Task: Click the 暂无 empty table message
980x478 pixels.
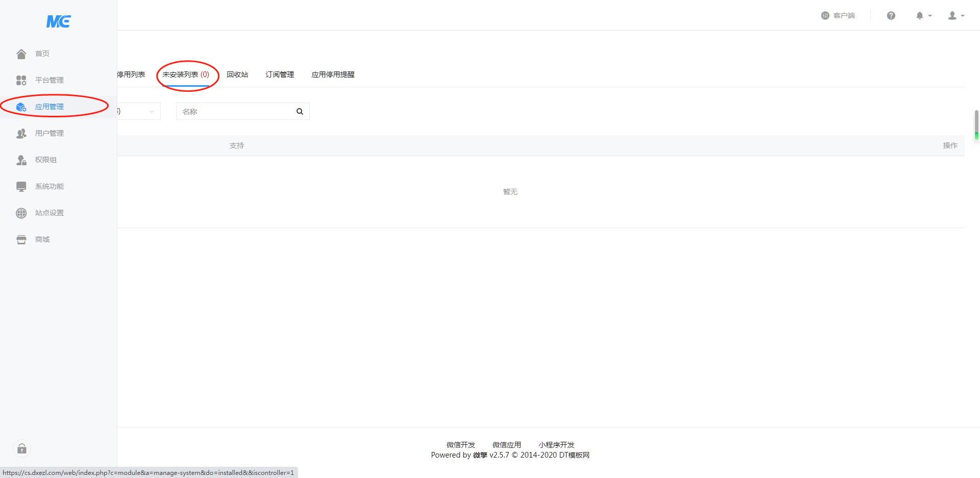Action: tap(510, 192)
